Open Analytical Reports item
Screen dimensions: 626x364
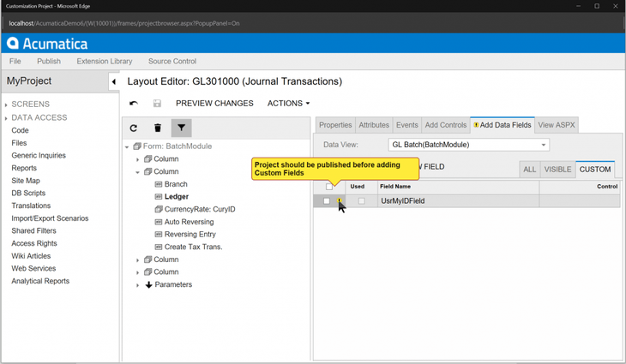pyautogui.click(x=40, y=281)
